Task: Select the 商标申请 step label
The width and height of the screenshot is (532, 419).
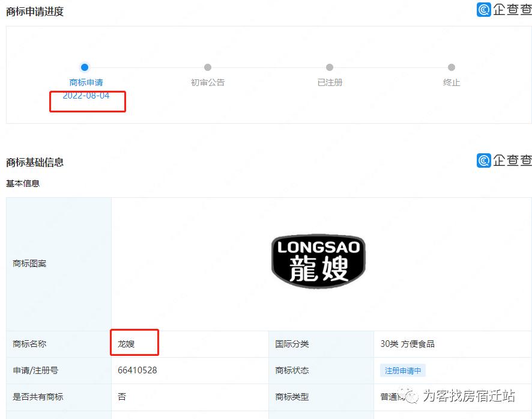Action: pos(86,82)
